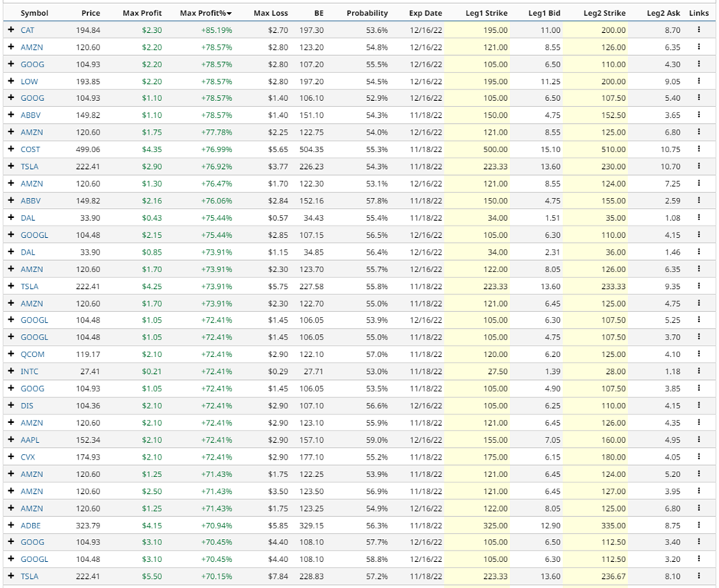Open the links menu for the CAT row
This screenshot has width=719, height=588.
click(x=699, y=30)
